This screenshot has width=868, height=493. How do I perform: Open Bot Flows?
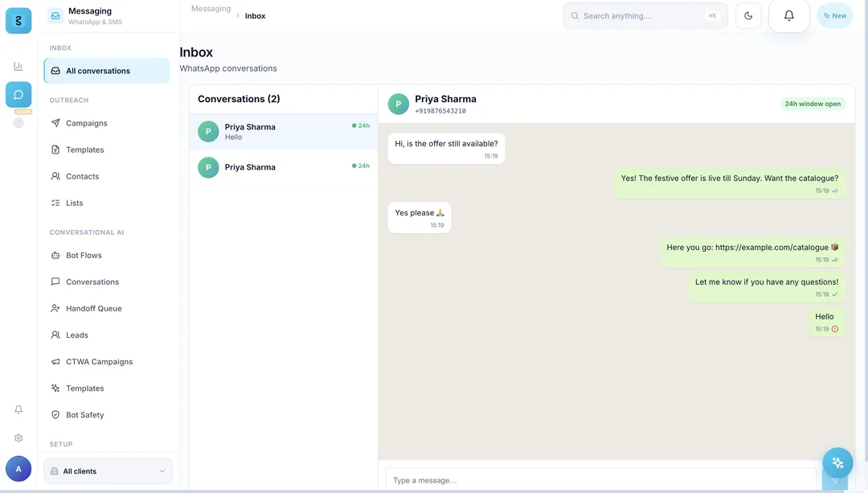[x=107, y=256]
